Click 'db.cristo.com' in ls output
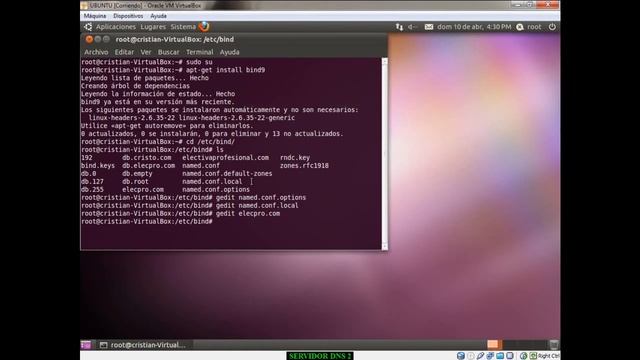Image resolution: width=640 pixels, height=360 pixels. (x=147, y=158)
